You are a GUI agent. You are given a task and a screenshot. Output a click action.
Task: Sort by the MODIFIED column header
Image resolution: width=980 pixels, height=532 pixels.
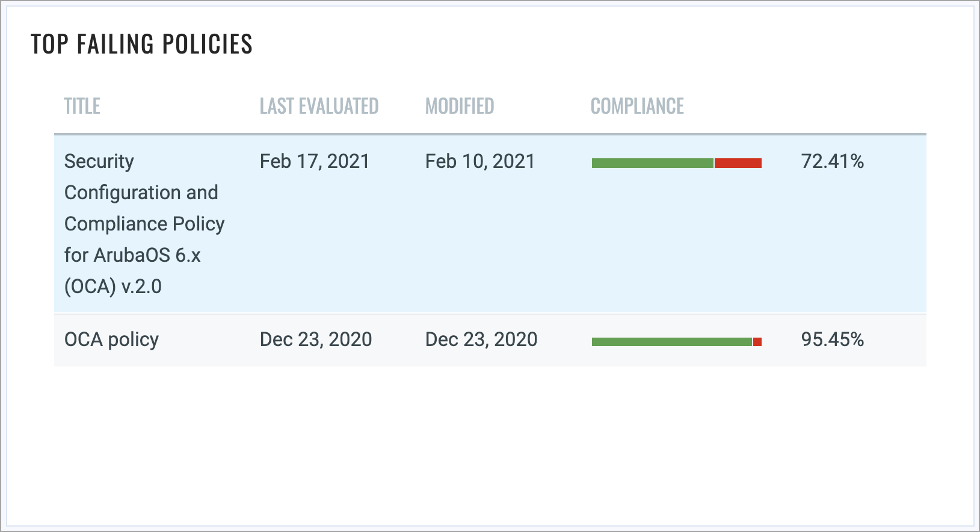[460, 106]
